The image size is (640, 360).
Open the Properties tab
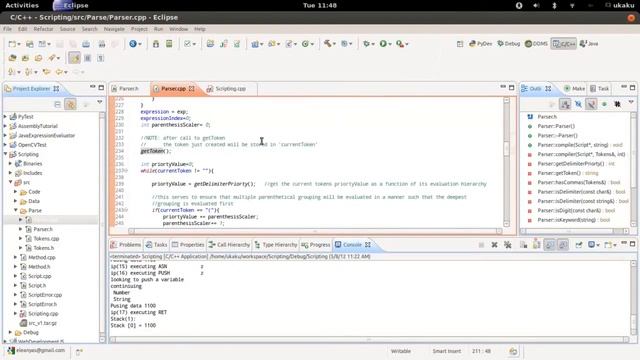[188, 244]
